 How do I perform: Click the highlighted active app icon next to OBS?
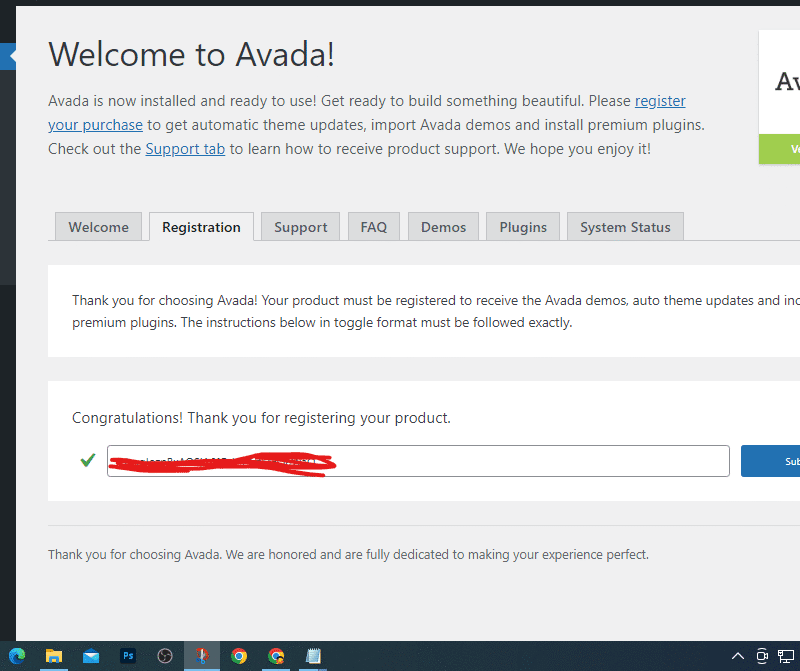[202, 656]
